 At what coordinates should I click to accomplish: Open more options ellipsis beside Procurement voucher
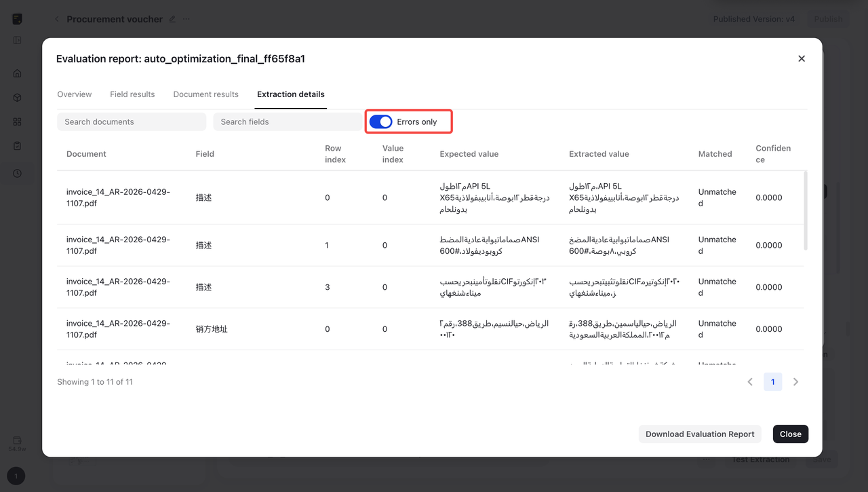coord(186,19)
